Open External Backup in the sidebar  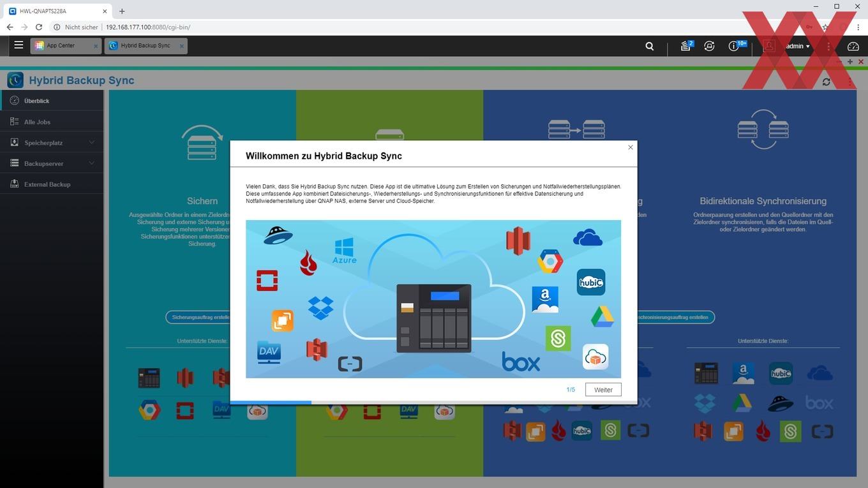(x=52, y=184)
